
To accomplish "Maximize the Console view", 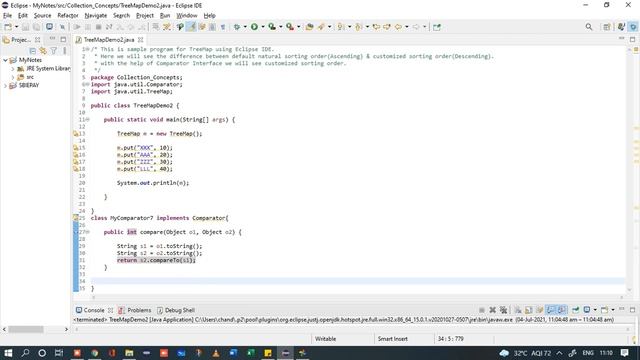I will click(632, 310).
